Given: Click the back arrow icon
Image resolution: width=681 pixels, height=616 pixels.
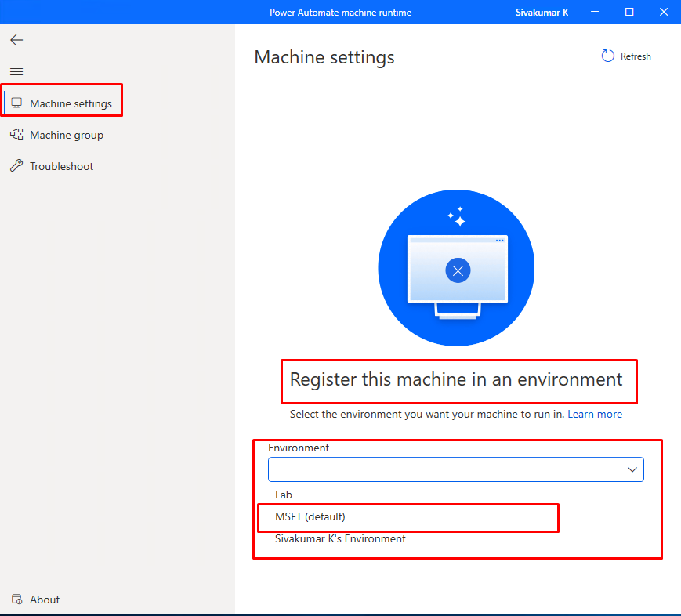Looking at the screenshot, I should pyautogui.click(x=16, y=40).
